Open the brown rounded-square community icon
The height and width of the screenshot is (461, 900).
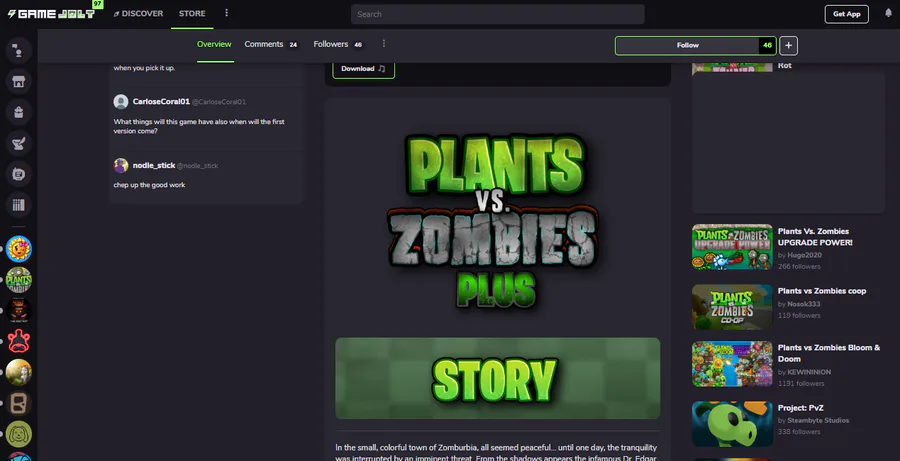click(x=18, y=403)
